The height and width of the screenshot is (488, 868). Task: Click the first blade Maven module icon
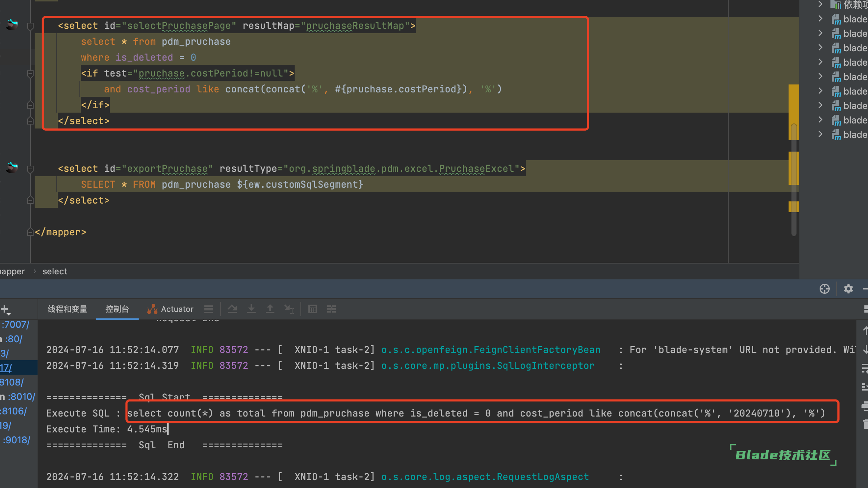click(x=836, y=19)
